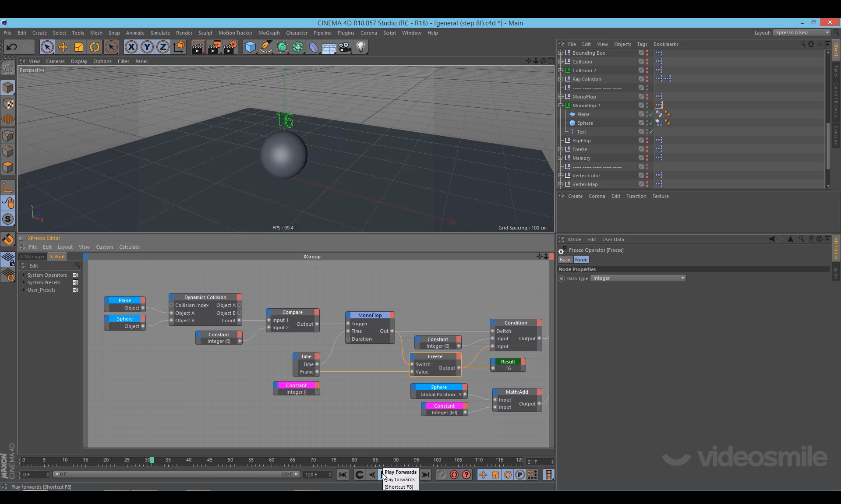The height and width of the screenshot is (504, 841).
Task: Toggle the X axis lock
Action: coord(131,47)
